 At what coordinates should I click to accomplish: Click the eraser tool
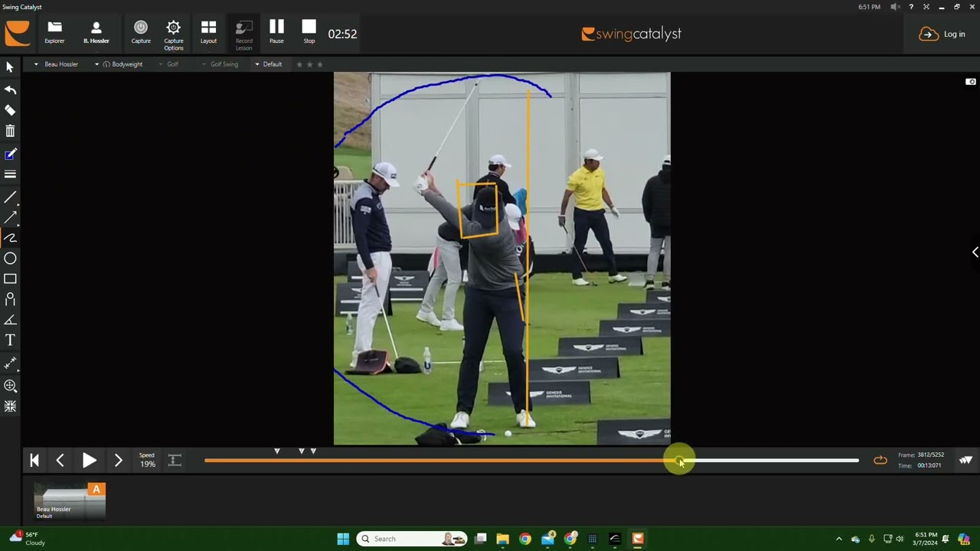pyautogui.click(x=11, y=110)
